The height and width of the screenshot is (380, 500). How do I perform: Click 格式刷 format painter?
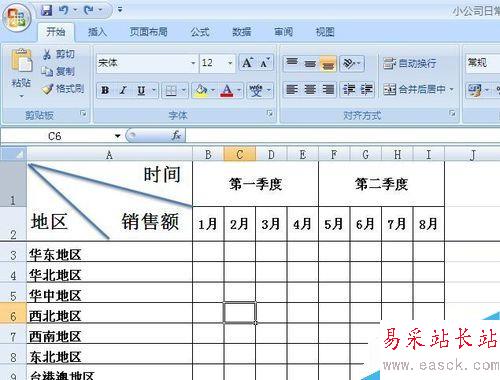pyautogui.click(x=63, y=89)
